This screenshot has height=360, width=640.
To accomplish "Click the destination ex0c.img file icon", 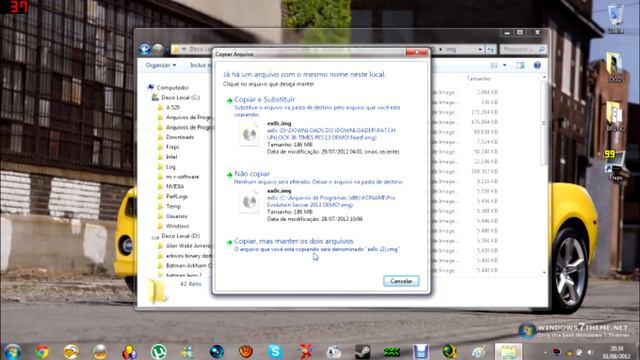I will [249, 202].
